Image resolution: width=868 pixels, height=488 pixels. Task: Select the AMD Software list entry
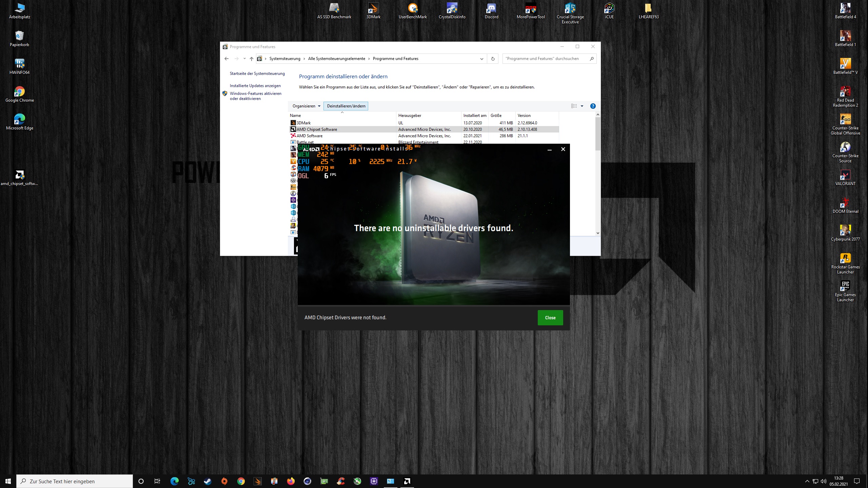310,136
